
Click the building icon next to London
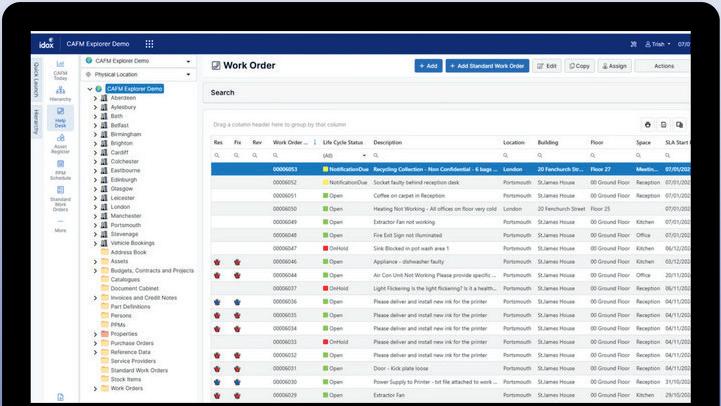pyautogui.click(x=104, y=207)
